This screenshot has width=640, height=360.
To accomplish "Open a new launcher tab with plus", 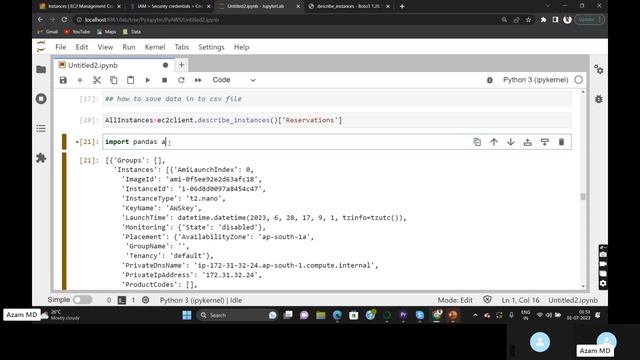I will point(182,65).
